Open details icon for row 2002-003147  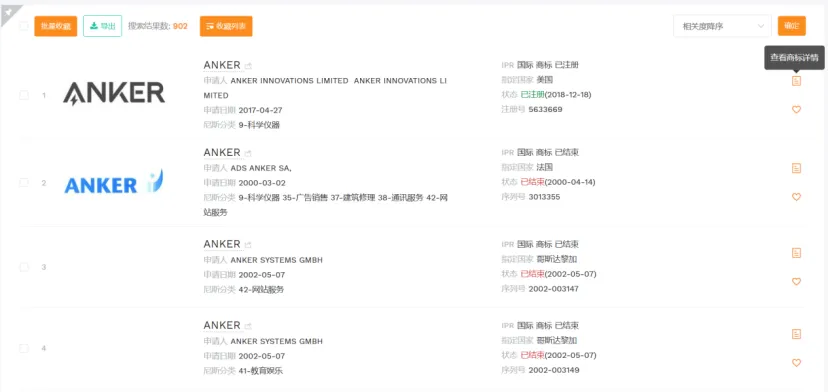pyautogui.click(x=796, y=253)
